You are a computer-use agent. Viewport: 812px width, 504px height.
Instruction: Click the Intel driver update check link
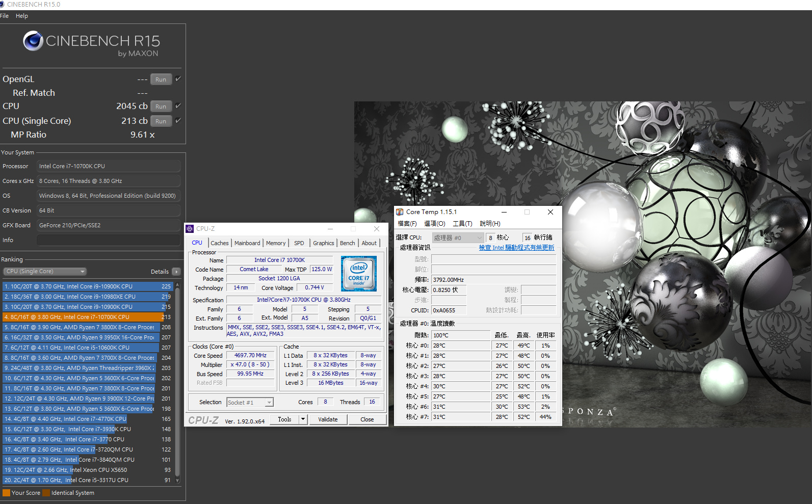516,248
